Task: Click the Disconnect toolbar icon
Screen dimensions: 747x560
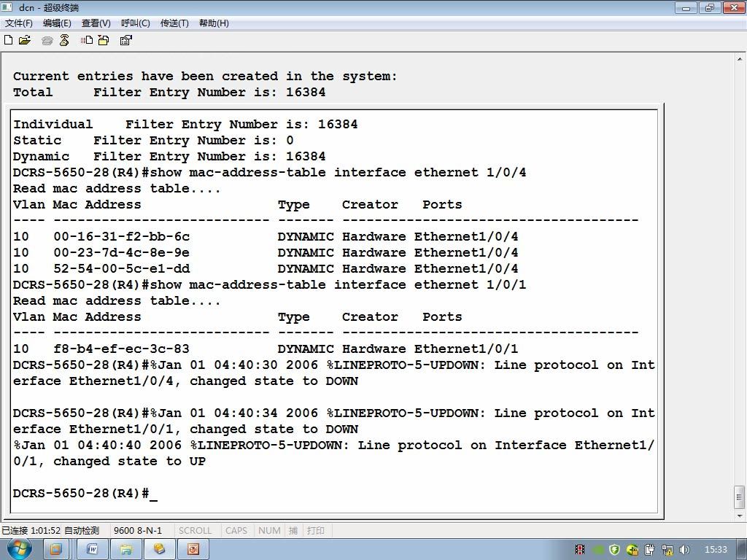Action: pos(64,41)
